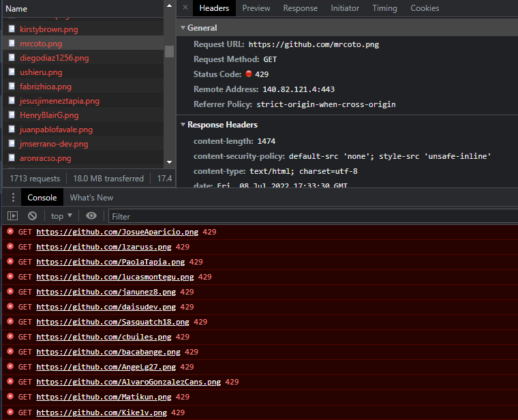Click file icon next to kirstybrown.png
This screenshot has height=420, width=518.
(x=12, y=29)
